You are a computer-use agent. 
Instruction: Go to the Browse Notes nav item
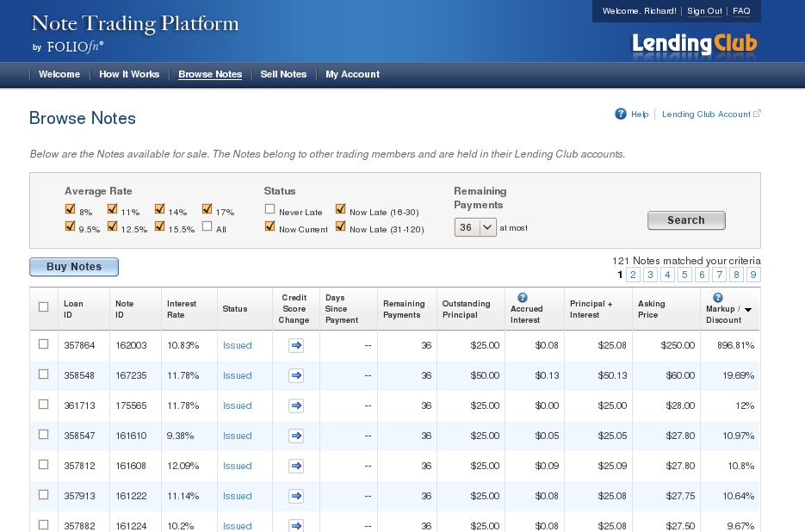coord(210,74)
